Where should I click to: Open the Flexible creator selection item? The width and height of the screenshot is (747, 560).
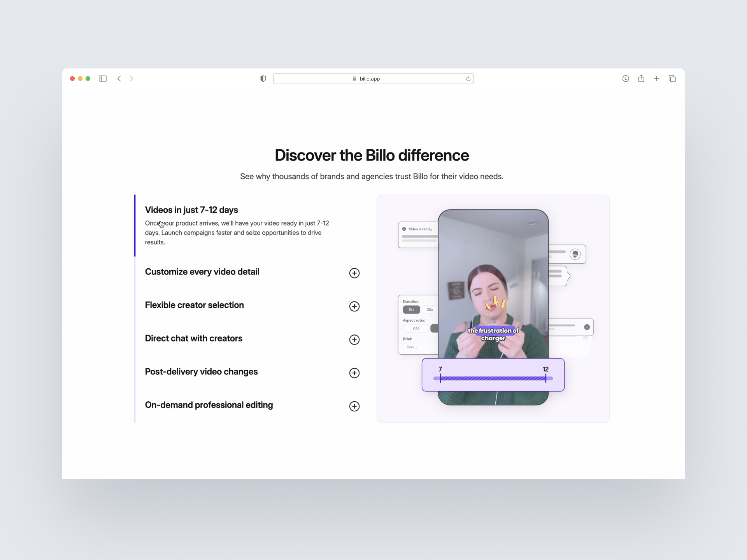[194, 305]
